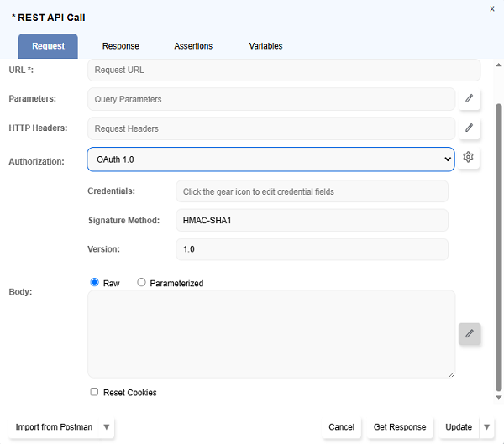The width and height of the screenshot is (504, 444).
Task: Enable the Reset Cookies checkbox
Action: click(x=95, y=392)
